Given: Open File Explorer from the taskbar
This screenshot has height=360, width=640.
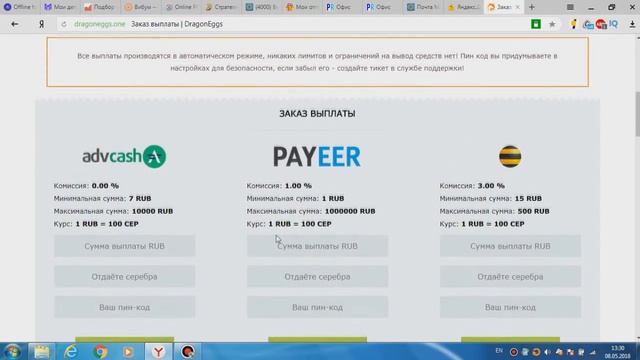Looking at the screenshot, I should coord(42,351).
